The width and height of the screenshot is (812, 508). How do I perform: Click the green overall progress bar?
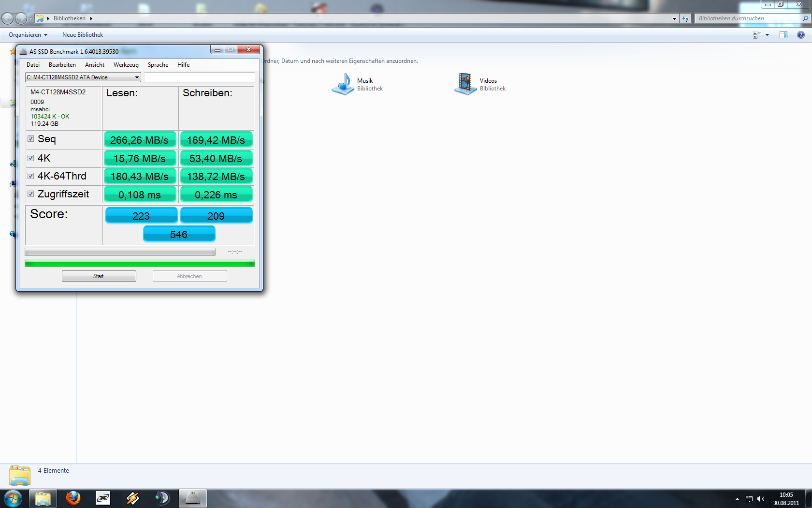[140, 263]
